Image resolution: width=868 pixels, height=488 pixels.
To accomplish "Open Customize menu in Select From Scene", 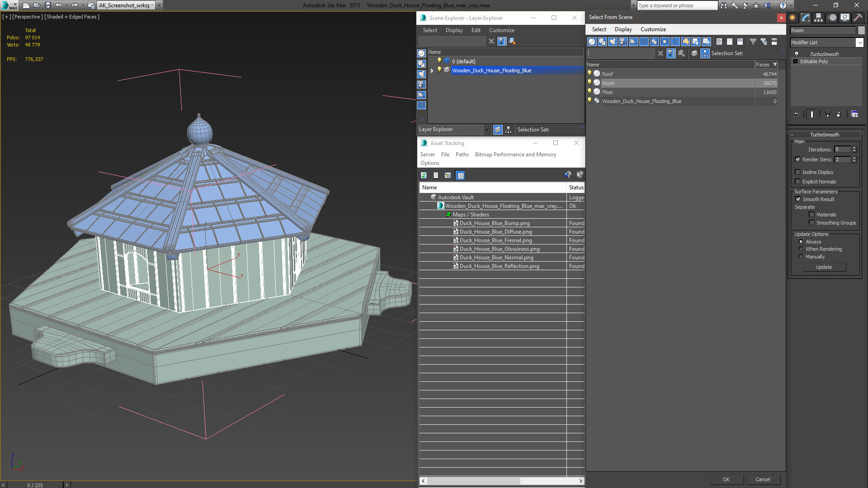I will [x=653, y=29].
